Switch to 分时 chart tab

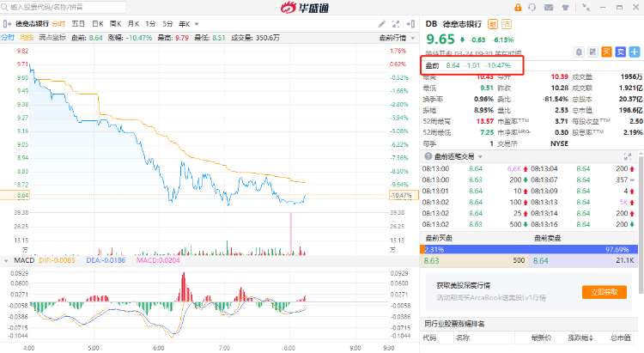point(58,24)
